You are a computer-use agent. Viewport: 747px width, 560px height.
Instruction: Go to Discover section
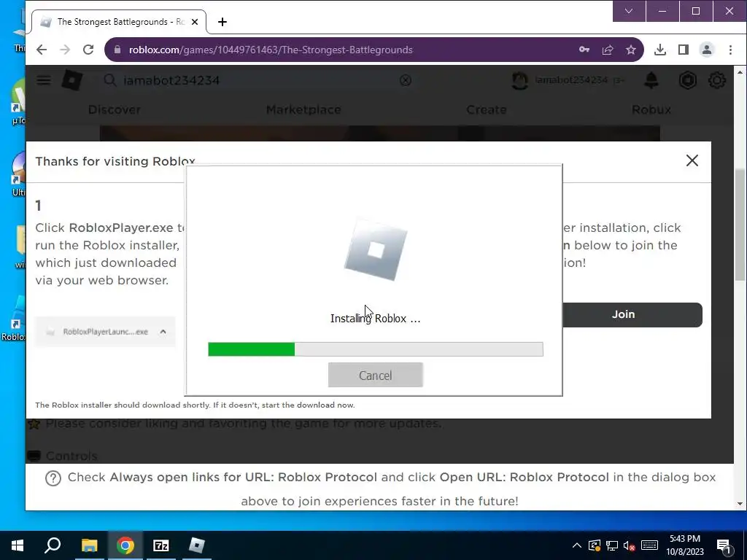tap(115, 109)
